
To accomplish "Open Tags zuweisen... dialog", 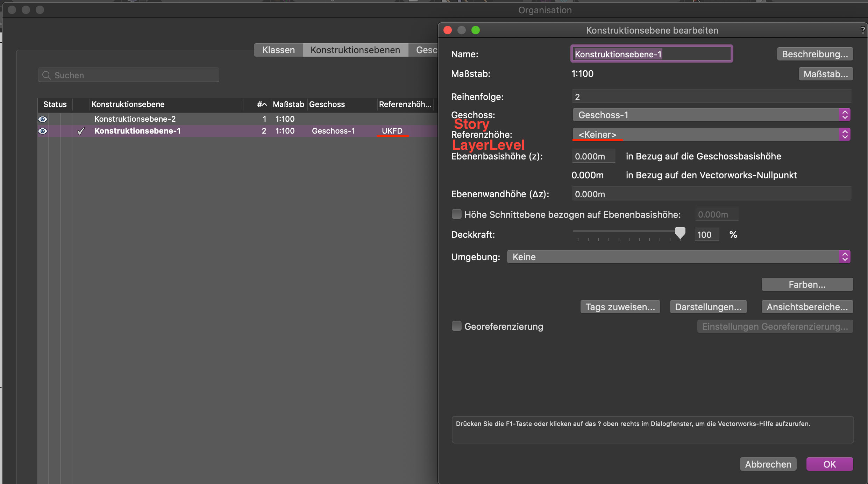I will pos(620,307).
